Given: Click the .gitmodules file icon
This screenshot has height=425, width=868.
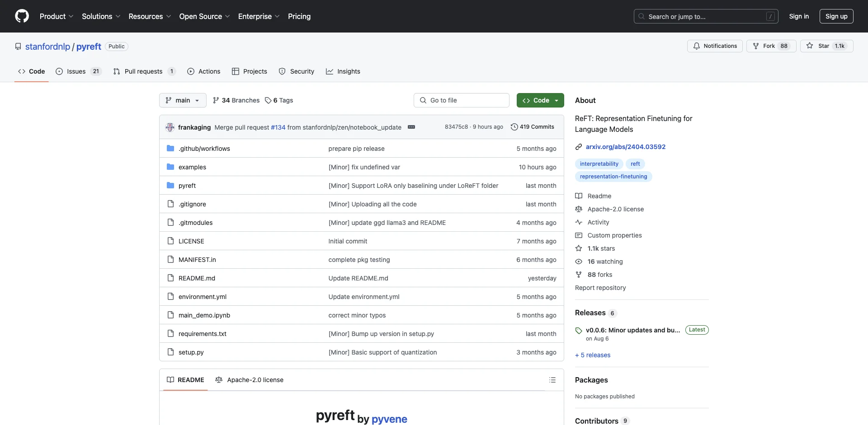Looking at the screenshot, I should (x=170, y=222).
